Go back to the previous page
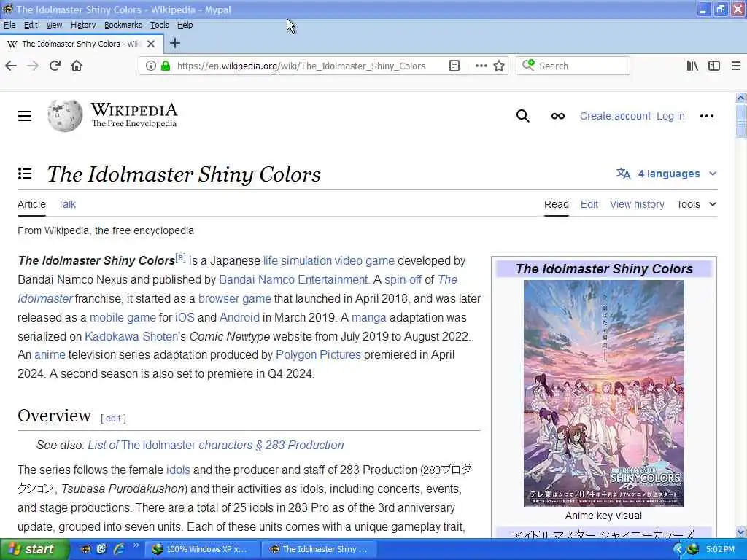747x560 pixels. coord(11,66)
